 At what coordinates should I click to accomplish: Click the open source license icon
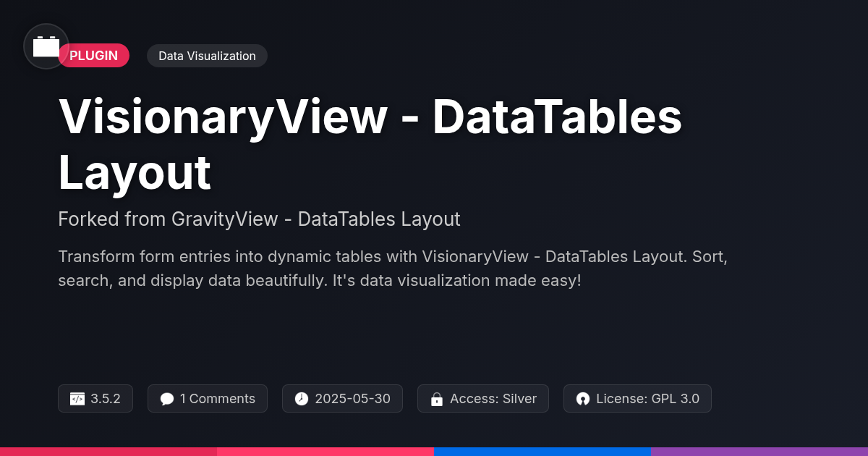click(583, 399)
